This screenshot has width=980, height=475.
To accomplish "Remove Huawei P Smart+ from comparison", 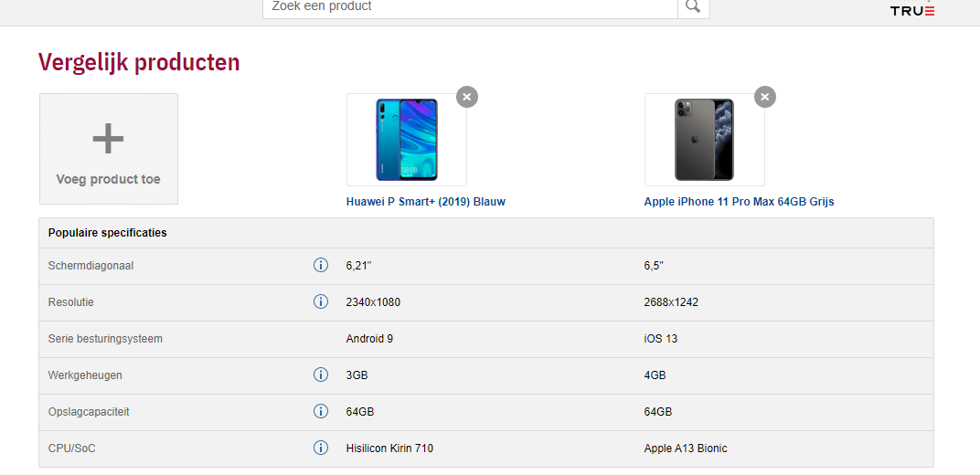I will 467,97.
